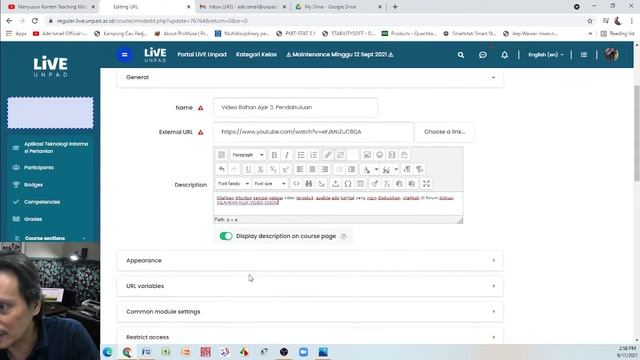Insert an unordered bullet list

[x=301, y=155]
